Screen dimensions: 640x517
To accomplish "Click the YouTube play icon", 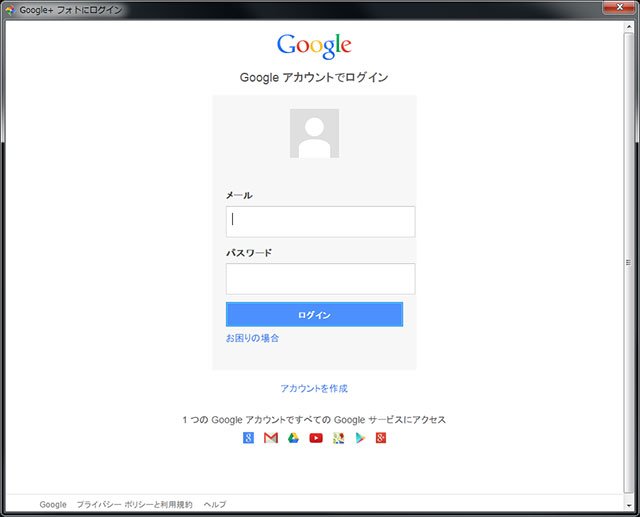I will point(316,438).
